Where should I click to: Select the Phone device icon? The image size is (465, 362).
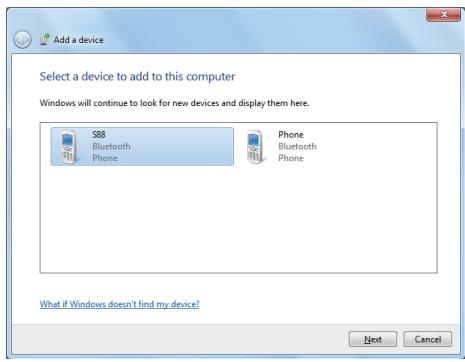[256, 147]
